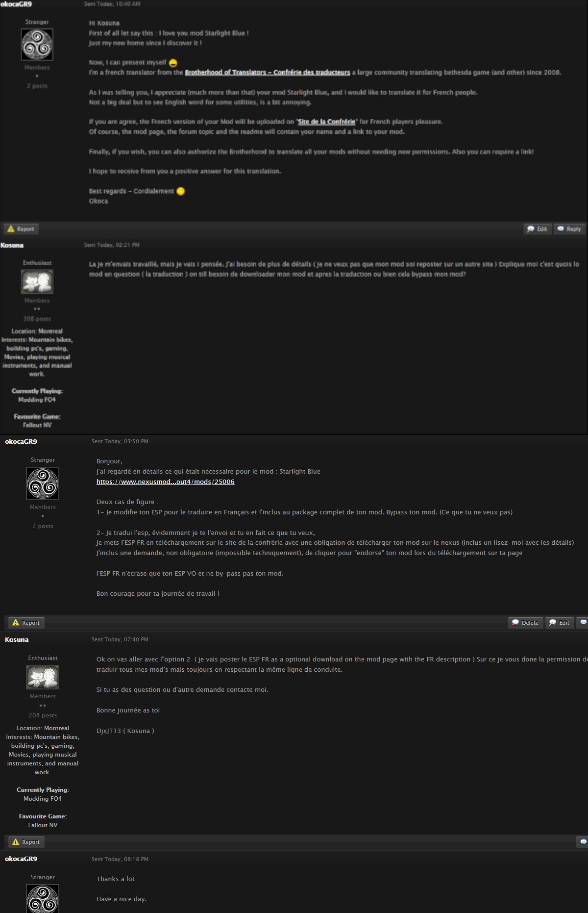Click Edit button on the 10:40 AM message
The width and height of the screenshot is (588, 913).
(x=538, y=229)
